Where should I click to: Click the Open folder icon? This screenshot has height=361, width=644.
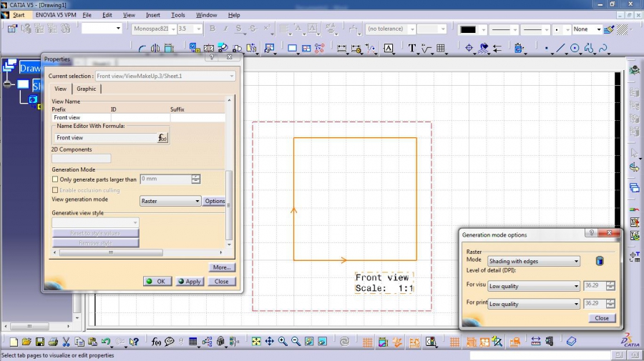[x=26, y=342]
